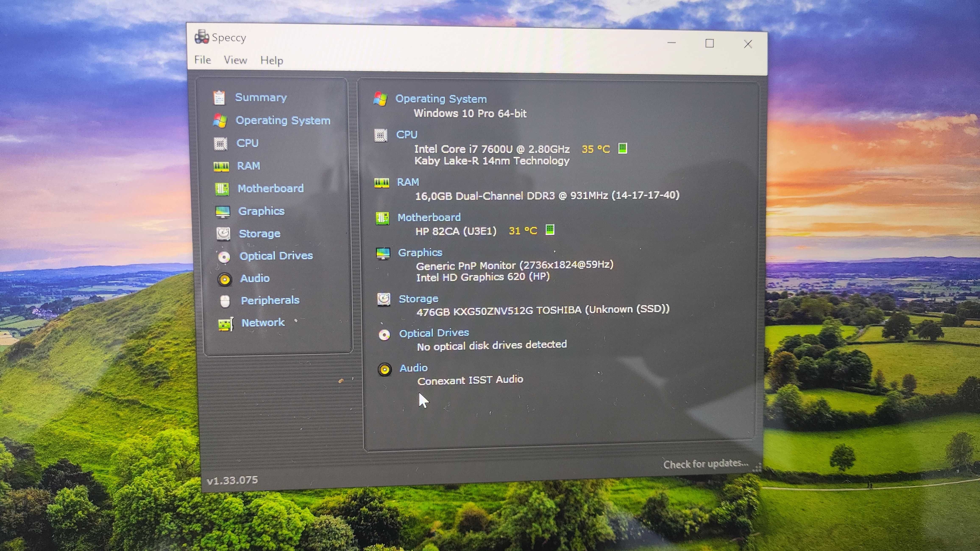Screen dimensions: 980x551
Task: Click the 31 °C motherboard temperature value
Action: pyautogui.click(x=523, y=231)
